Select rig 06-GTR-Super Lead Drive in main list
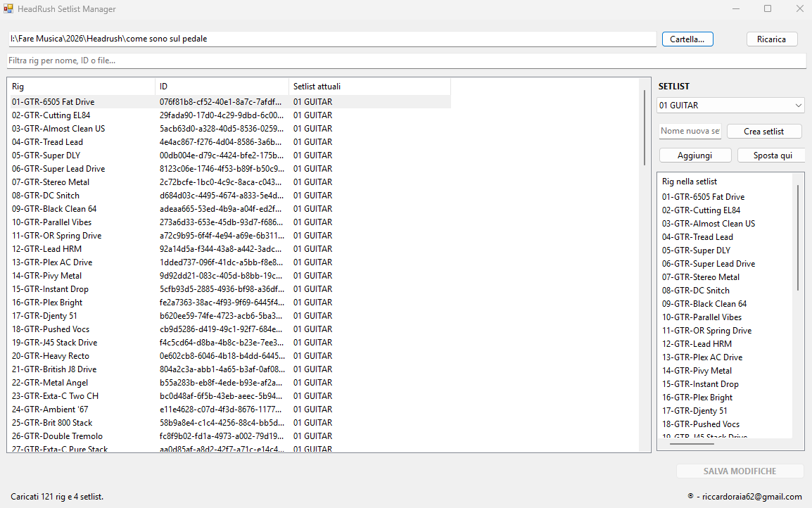Viewport: 812px width, 508px height. 58,169
